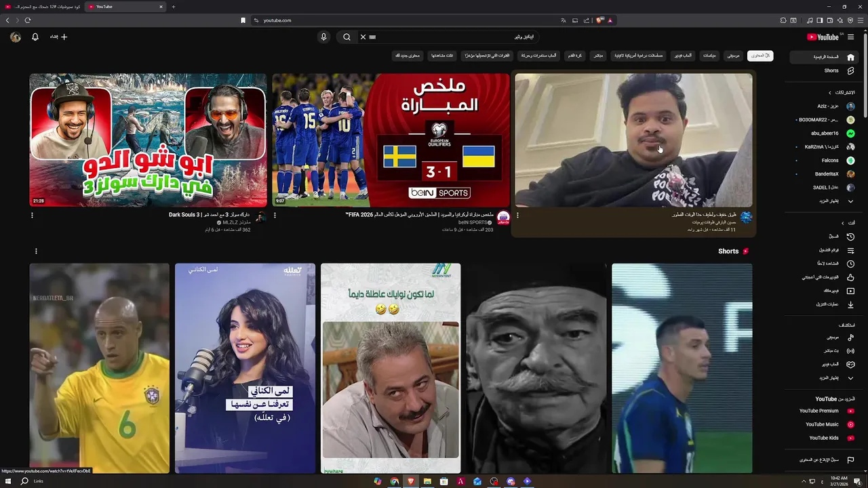
Task: Select the New to you filter chip
Action: click(x=409, y=56)
